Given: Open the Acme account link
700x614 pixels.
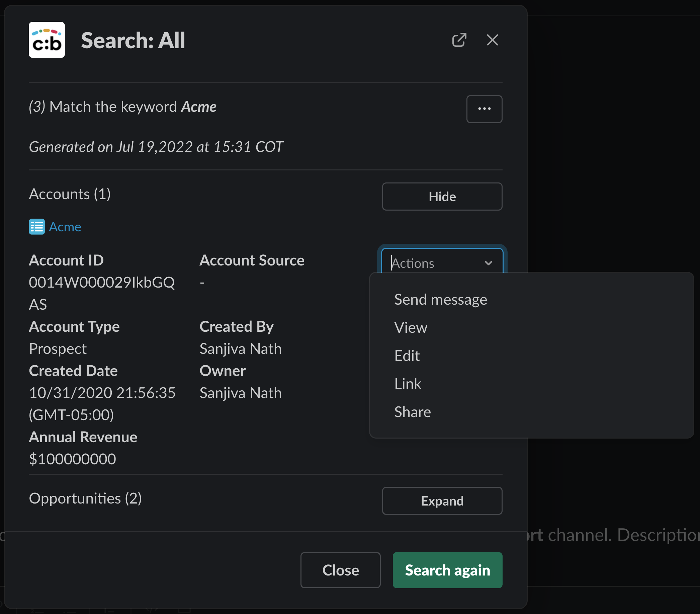Looking at the screenshot, I should coord(65,226).
